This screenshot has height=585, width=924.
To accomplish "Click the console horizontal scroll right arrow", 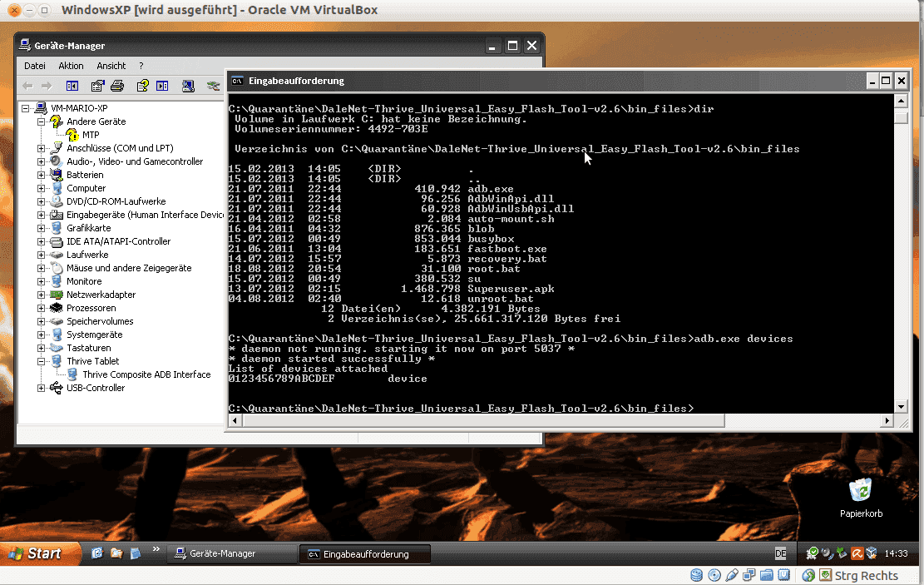I will [x=887, y=420].
